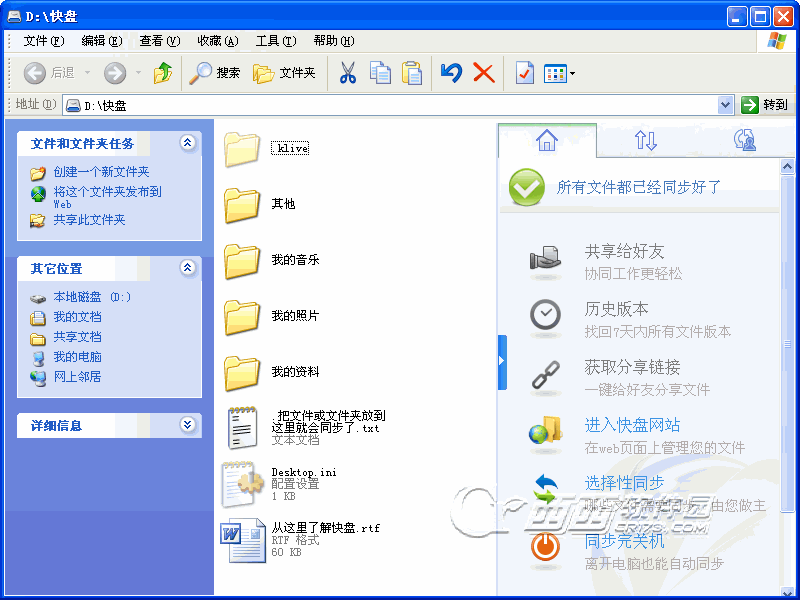Open the 文件(F) menu
Image resolution: width=800 pixels, height=600 pixels.
pos(44,41)
